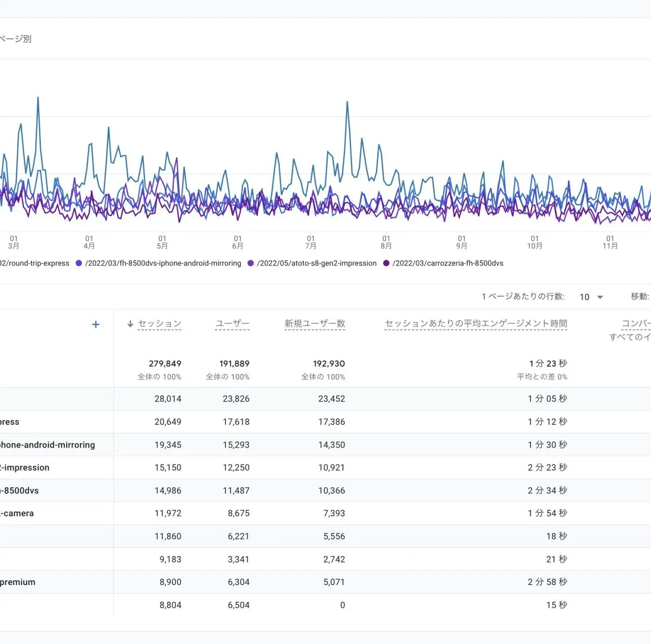Image resolution: width=651 pixels, height=644 pixels.
Task: Click the row label ending in -camera
Action: (17, 513)
